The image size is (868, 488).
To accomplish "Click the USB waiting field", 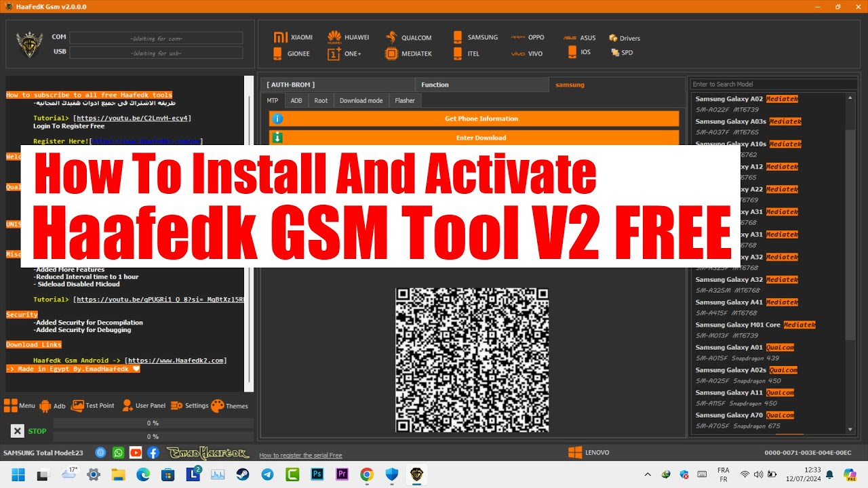I will click(156, 53).
